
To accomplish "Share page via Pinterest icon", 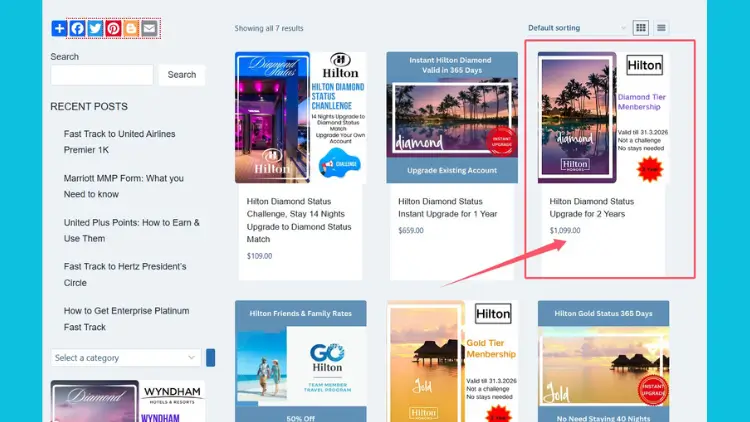I will [113, 29].
